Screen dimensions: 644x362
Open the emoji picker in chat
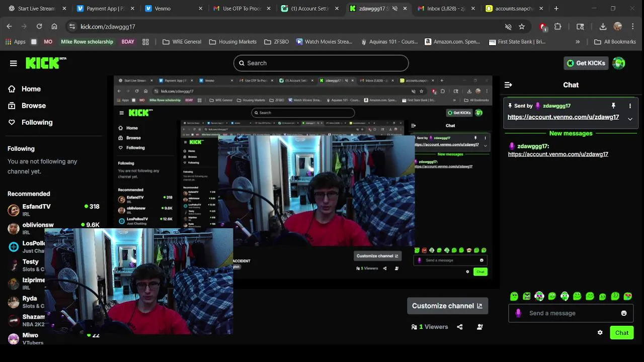624,313
